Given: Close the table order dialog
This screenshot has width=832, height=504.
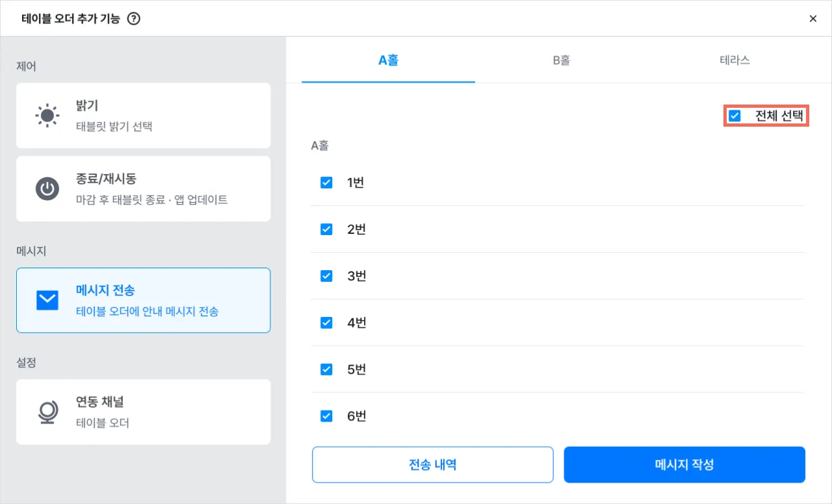Looking at the screenshot, I should (812, 19).
